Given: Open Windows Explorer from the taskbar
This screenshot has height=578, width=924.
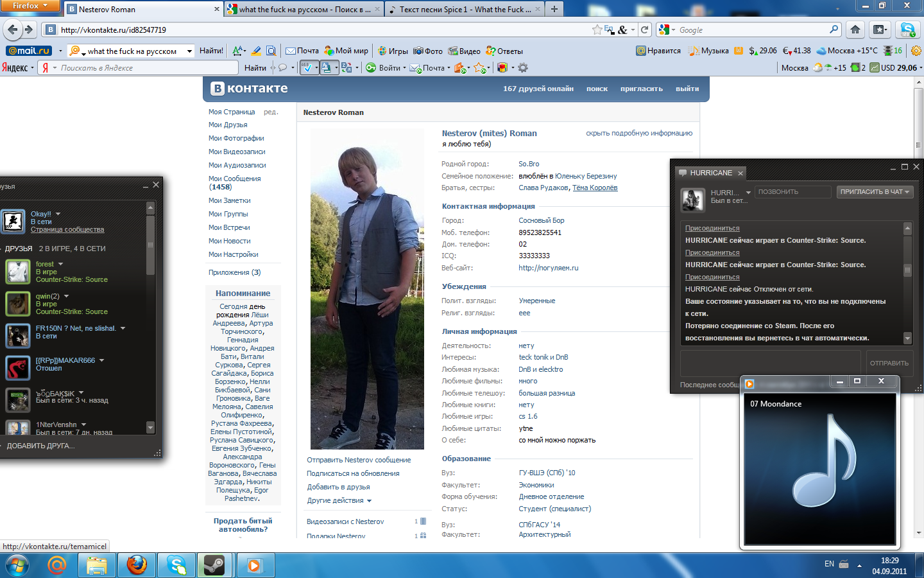Looking at the screenshot, I should (96, 565).
